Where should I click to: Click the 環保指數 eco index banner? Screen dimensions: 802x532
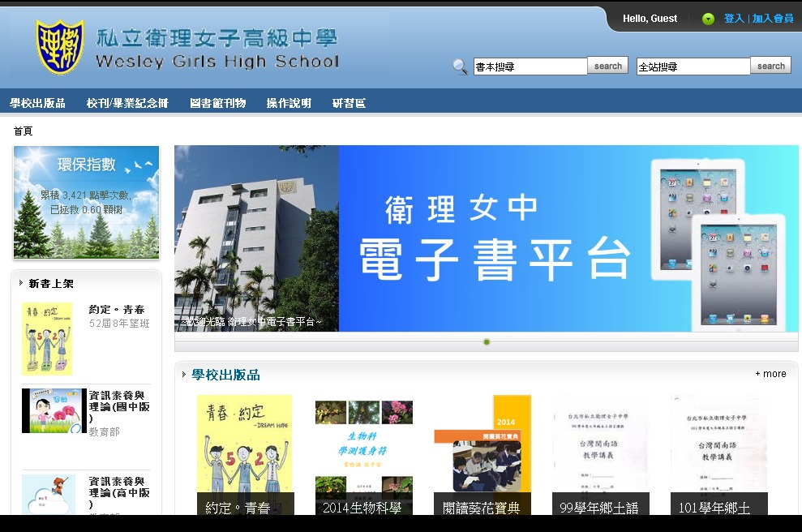[x=87, y=203]
